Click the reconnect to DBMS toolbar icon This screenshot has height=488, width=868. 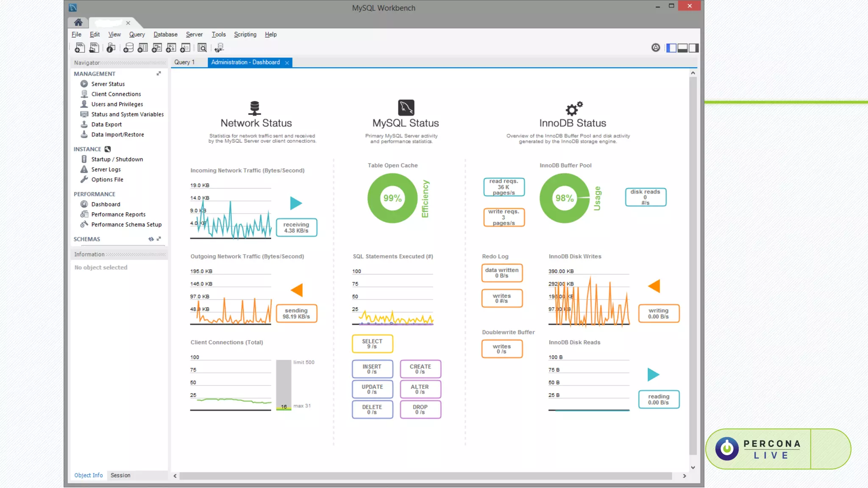click(x=219, y=48)
